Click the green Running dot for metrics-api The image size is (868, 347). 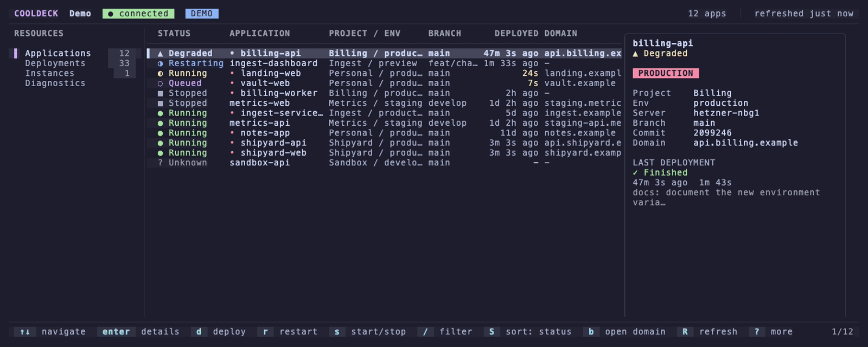click(x=160, y=123)
